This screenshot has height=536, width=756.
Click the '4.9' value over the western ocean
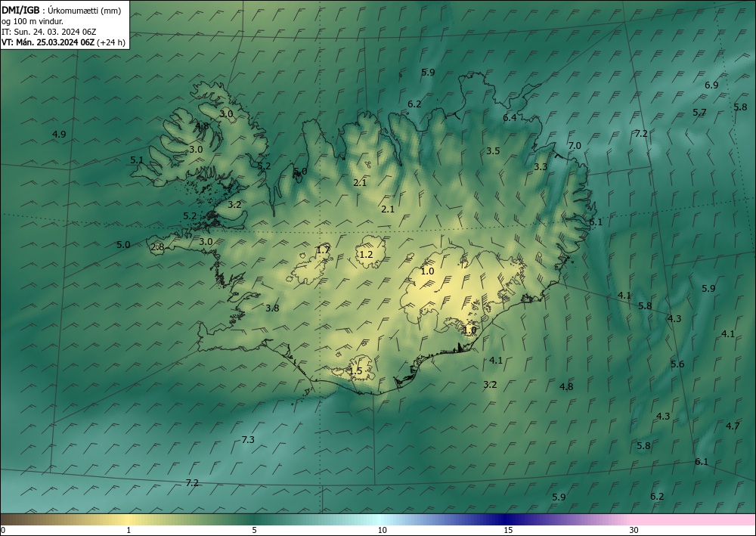[x=59, y=135]
